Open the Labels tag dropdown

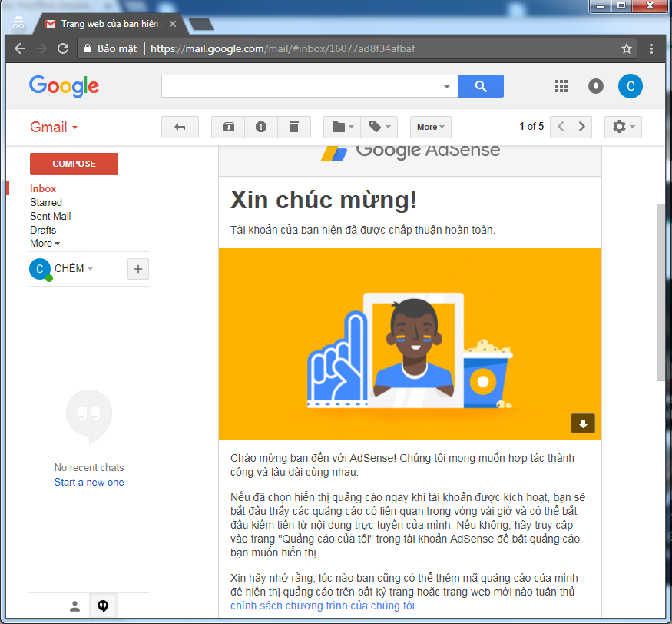tap(379, 127)
